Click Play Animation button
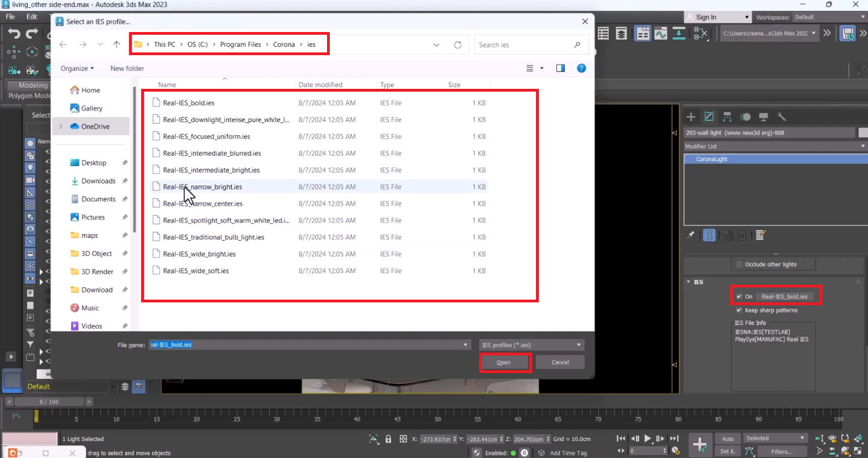The image size is (868, 458). 647,439
